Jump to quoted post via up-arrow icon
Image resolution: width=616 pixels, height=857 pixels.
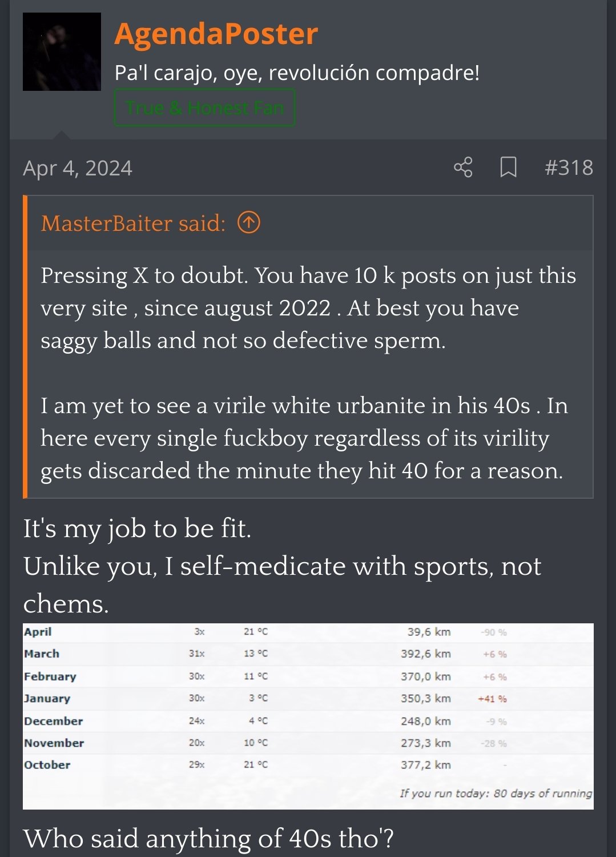(x=249, y=223)
